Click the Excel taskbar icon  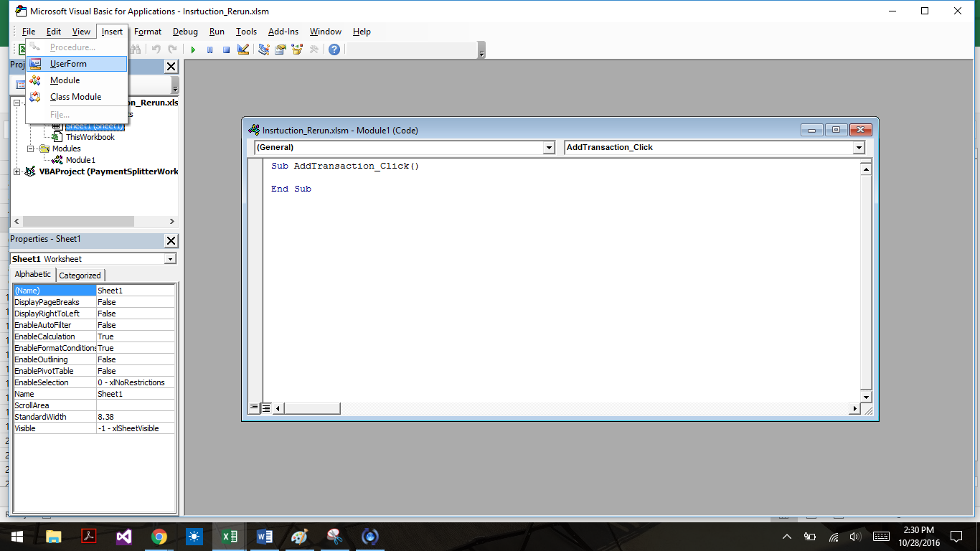pos(229,536)
